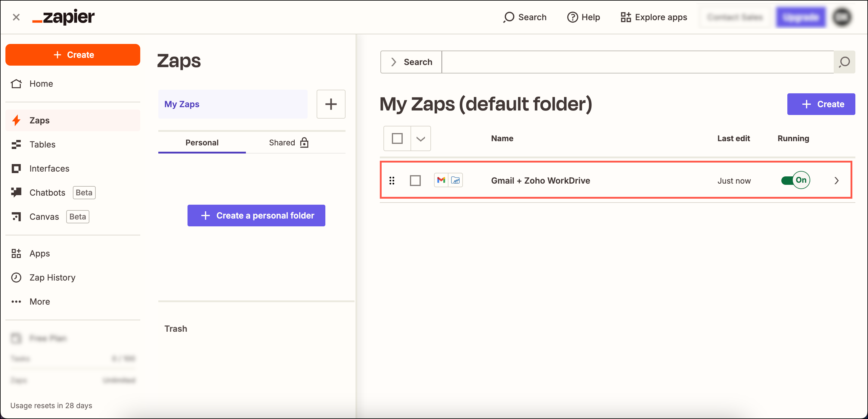The image size is (868, 419).
Task: Click the purple Create button
Action: click(821, 104)
